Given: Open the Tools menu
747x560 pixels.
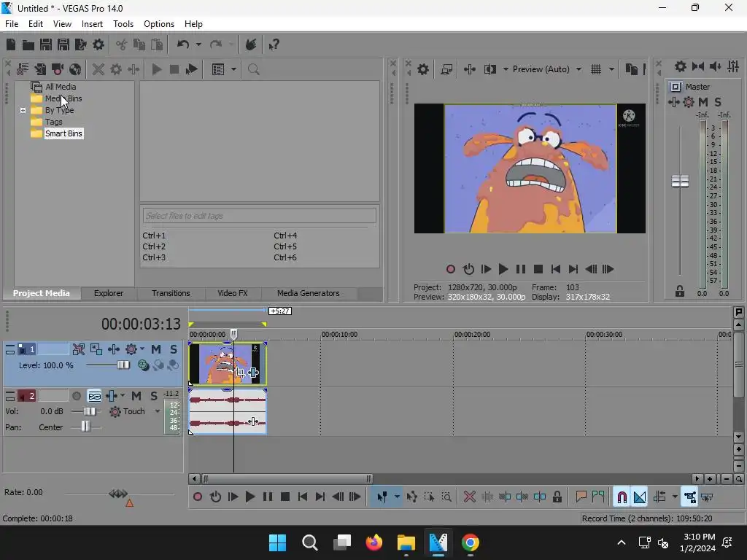Looking at the screenshot, I should [x=123, y=24].
